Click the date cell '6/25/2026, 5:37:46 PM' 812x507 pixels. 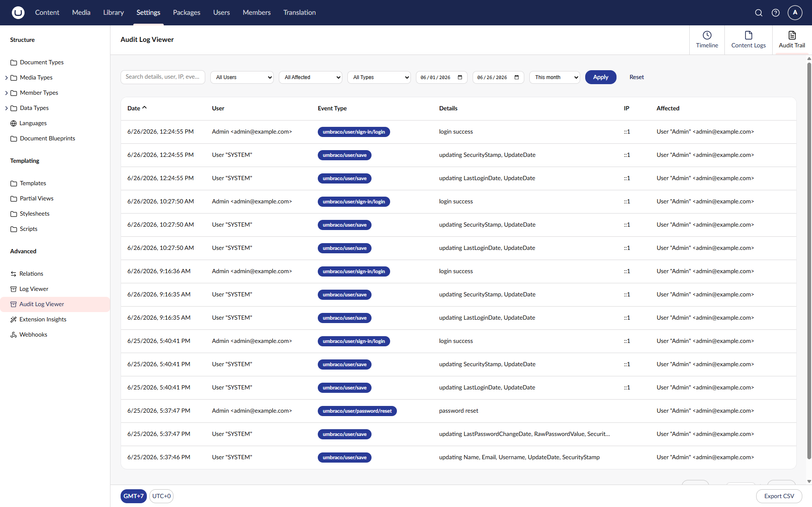pos(159,458)
